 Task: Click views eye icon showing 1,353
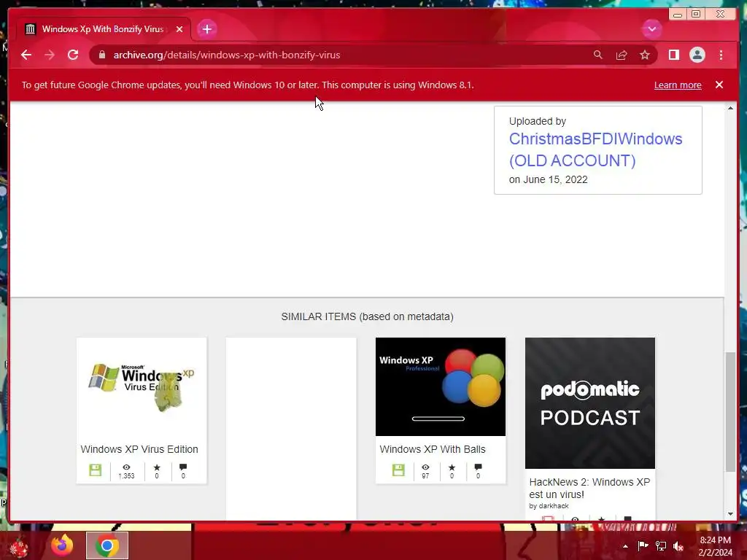point(126,471)
